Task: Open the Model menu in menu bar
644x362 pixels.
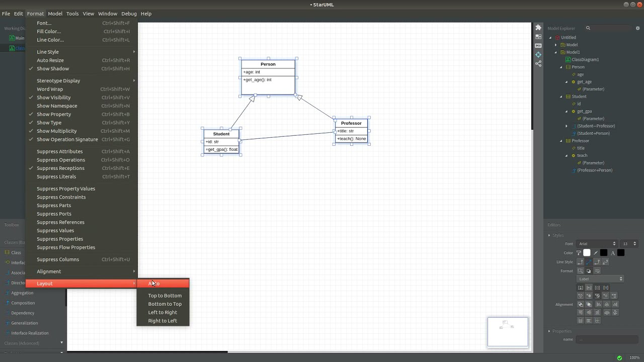Action: [x=55, y=14]
